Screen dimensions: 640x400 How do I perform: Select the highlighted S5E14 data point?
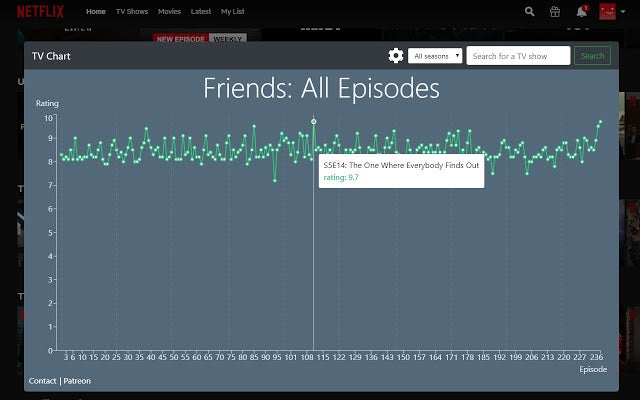tap(313, 122)
